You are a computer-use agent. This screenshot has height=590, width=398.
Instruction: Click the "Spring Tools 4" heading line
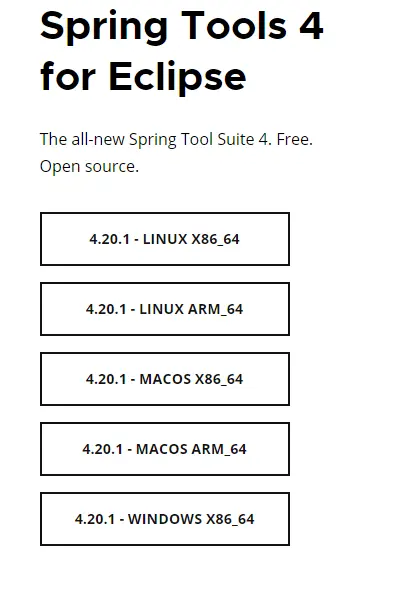(x=182, y=27)
